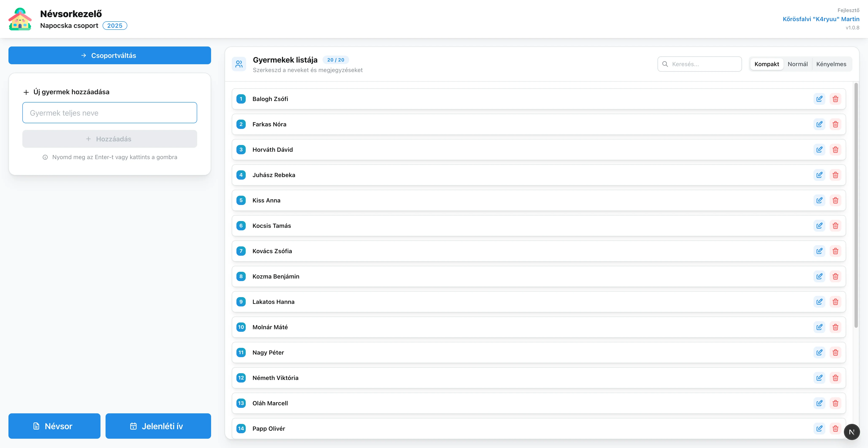Delete Balogh Zsófi from the list
This screenshot has width=868, height=448.
[835, 99]
